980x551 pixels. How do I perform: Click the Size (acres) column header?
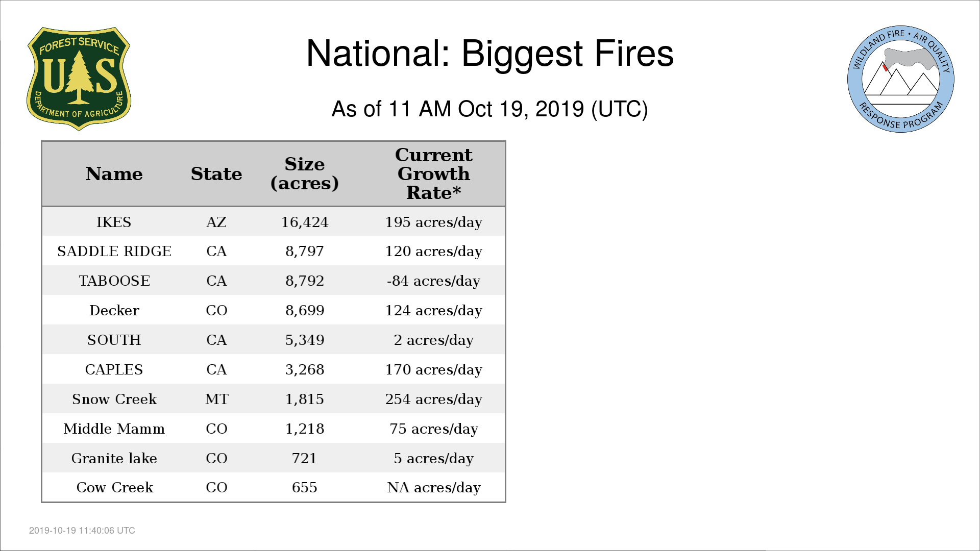(305, 173)
